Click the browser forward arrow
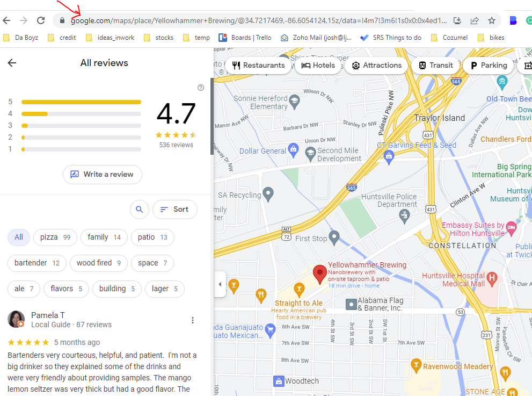 click(x=24, y=21)
